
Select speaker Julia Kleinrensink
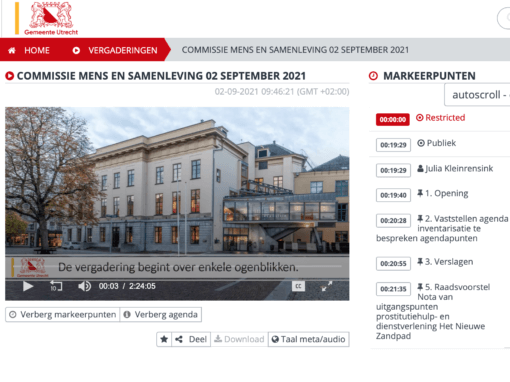pos(459,168)
